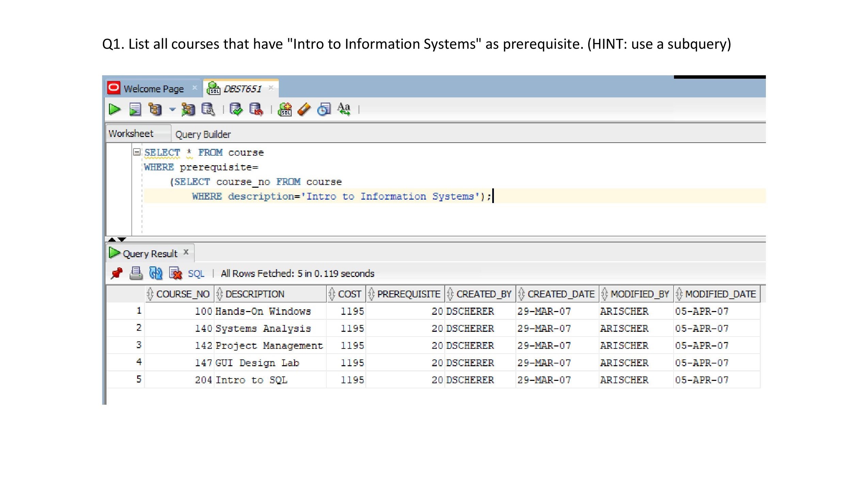Click the To Upper/Lower case Aa icon
The image size is (868, 480).
coord(344,109)
